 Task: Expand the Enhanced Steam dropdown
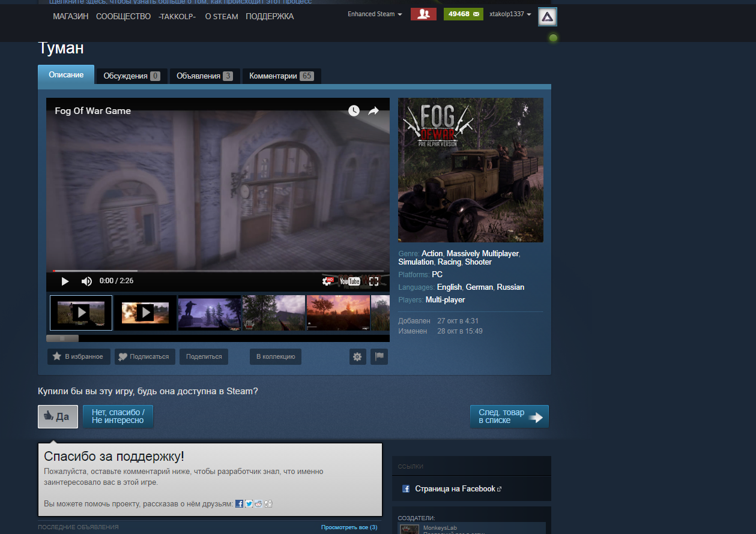pos(375,14)
